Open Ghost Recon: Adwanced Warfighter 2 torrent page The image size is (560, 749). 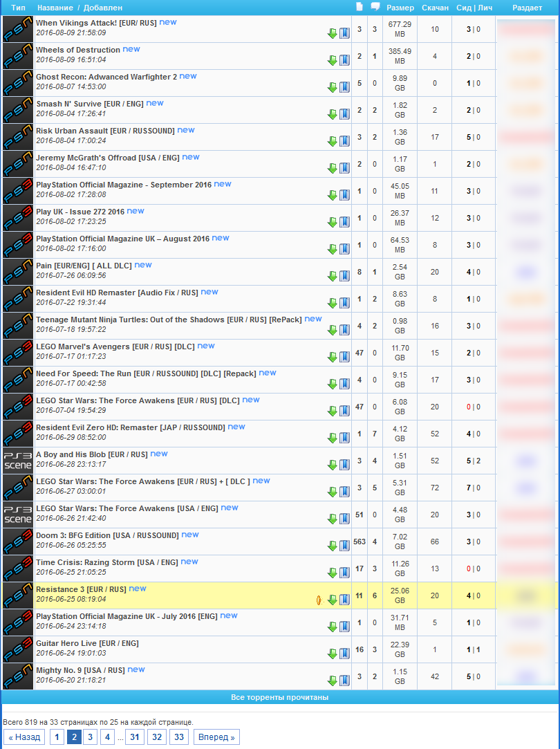pos(106,77)
